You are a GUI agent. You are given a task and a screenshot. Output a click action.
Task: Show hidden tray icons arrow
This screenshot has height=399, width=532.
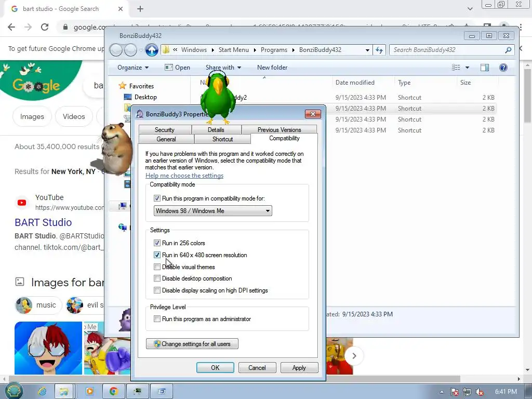tap(442, 392)
